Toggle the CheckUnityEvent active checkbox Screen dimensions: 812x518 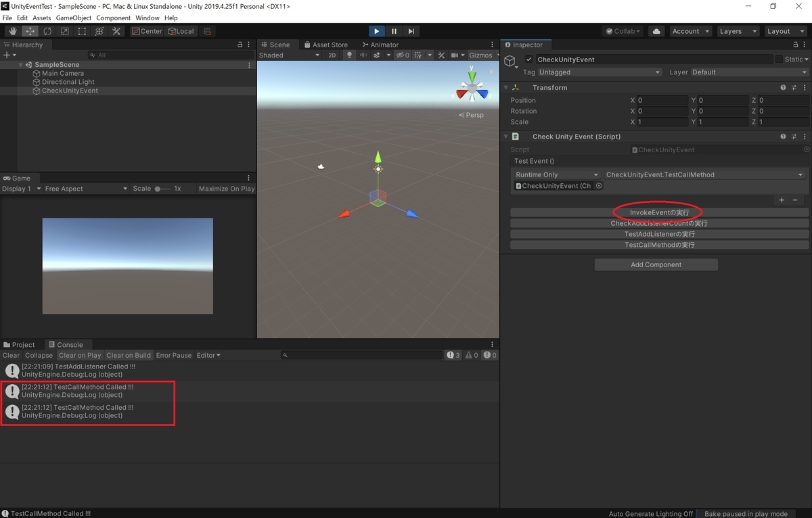pos(529,60)
